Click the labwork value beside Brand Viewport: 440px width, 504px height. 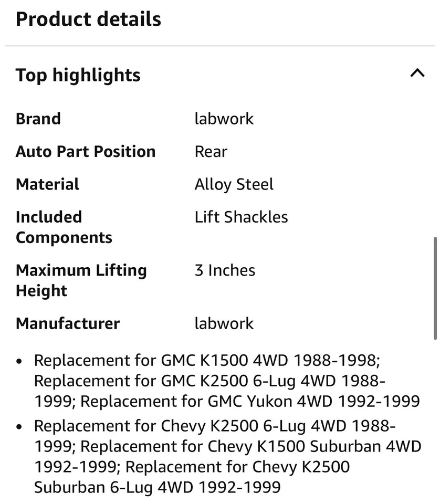coord(224,119)
